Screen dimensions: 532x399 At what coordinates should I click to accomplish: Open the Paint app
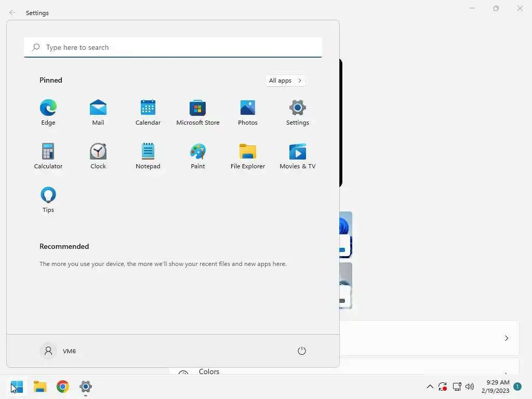coord(198,156)
